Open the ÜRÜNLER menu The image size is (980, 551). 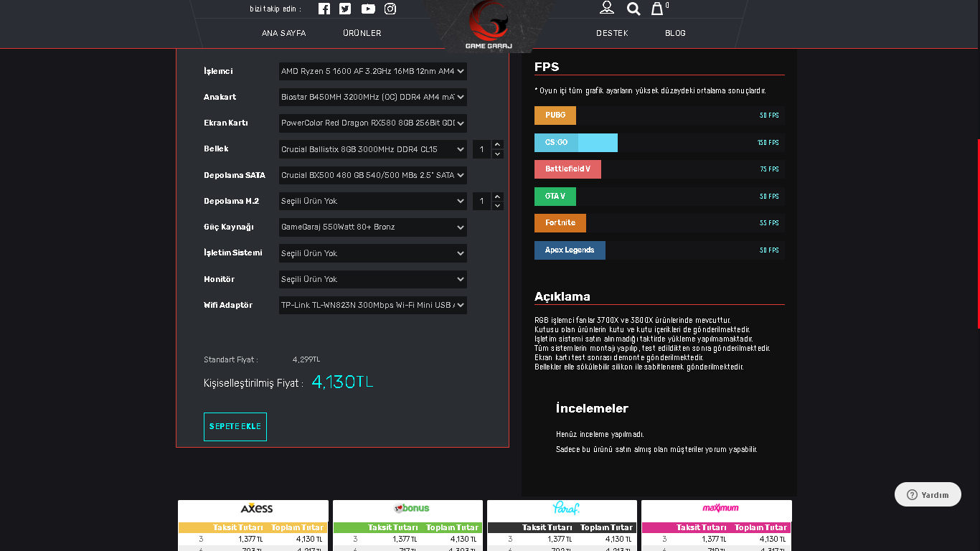coord(362,33)
